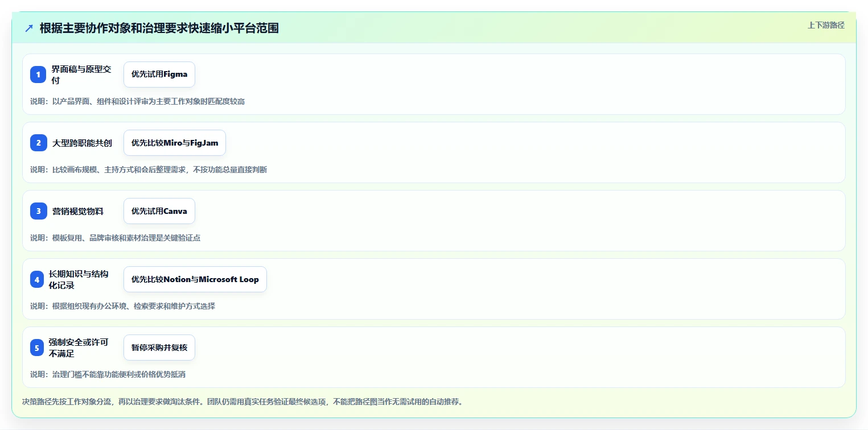Click the note about 组织现有办公环境
This screenshot has width=868, height=430.
click(123, 306)
